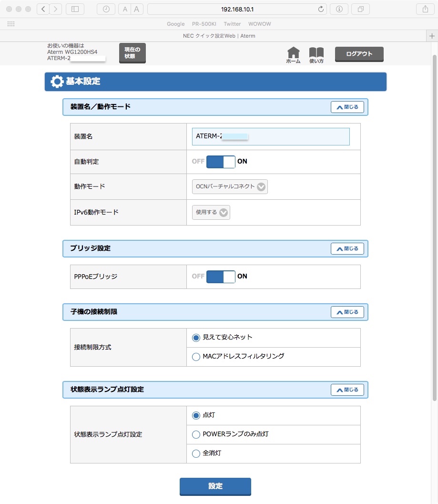Collapse the ブリッジ設定 section with 閉じる

347,248
